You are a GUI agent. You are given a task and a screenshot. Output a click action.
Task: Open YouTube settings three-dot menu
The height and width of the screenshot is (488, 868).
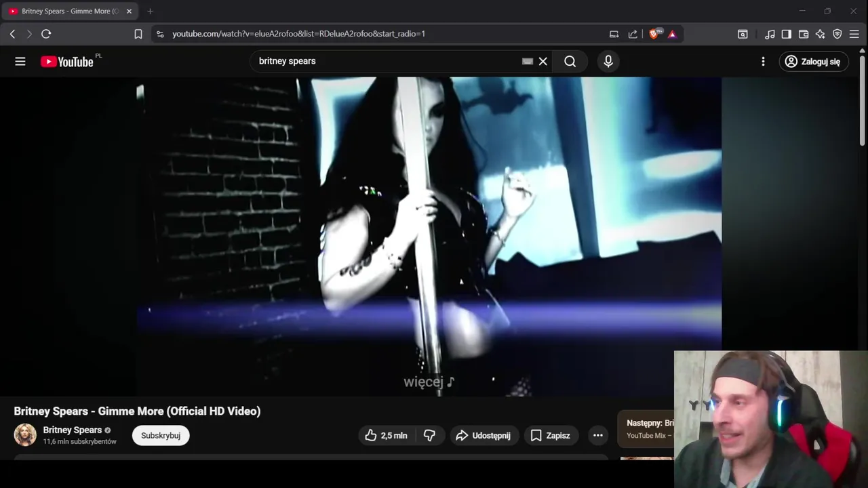[x=763, y=62]
